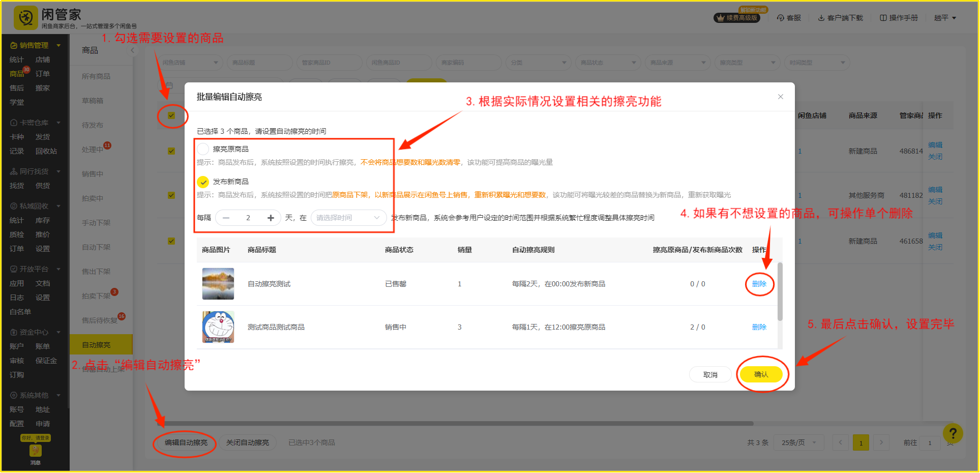Viewport: 980px width, 473px height.
Task: Click 确认 to confirm the settings
Action: [x=761, y=374]
